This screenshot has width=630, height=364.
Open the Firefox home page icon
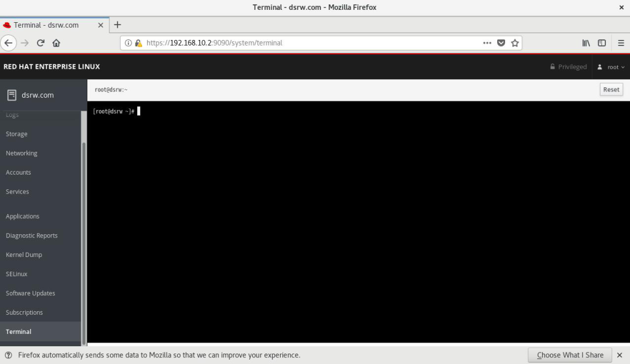[x=56, y=43]
